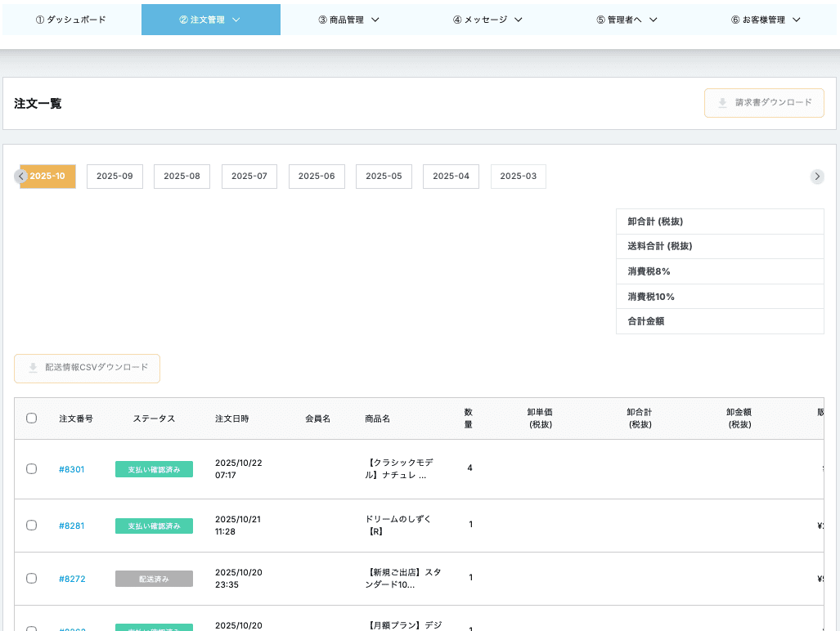
Task: Click the right arrow on month carousel
Action: [x=816, y=177]
